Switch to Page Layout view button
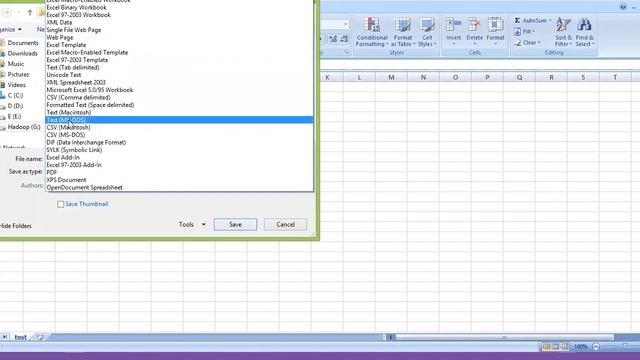 coord(556,347)
